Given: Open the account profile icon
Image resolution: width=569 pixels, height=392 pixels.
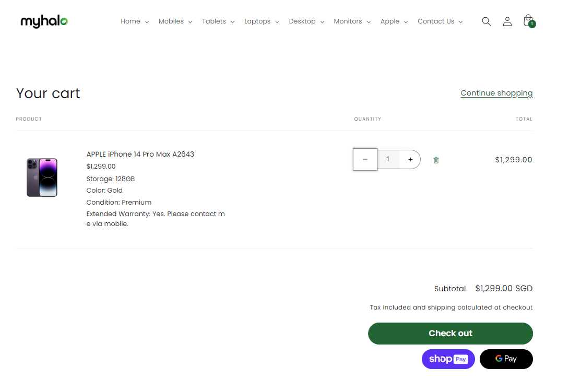Looking at the screenshot, I should [x=507, y=21].
